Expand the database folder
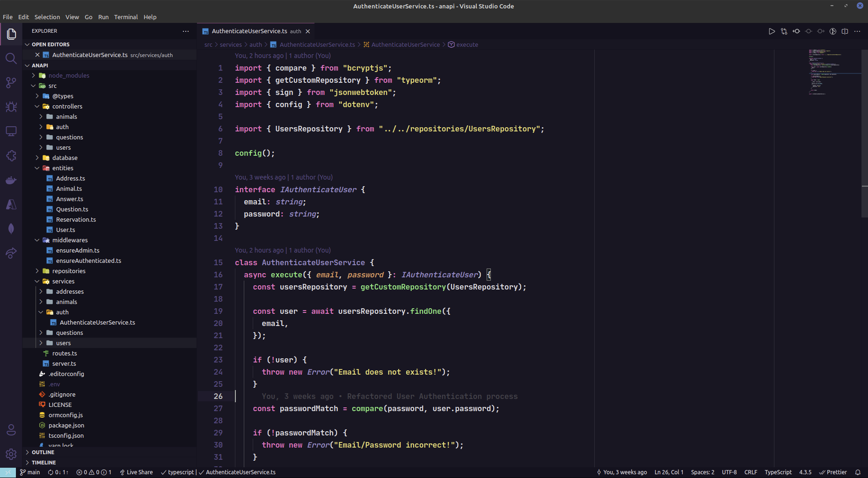Viewport: 868px width, 478px height. click(x=109, y=158)
